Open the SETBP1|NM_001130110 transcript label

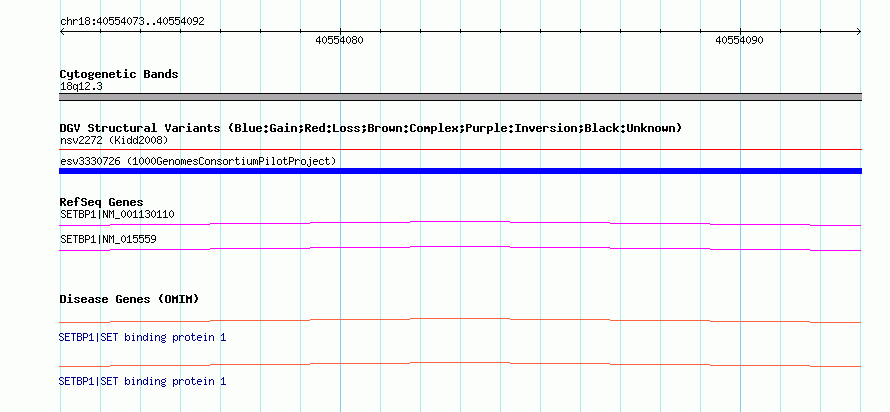coord(117,215)
